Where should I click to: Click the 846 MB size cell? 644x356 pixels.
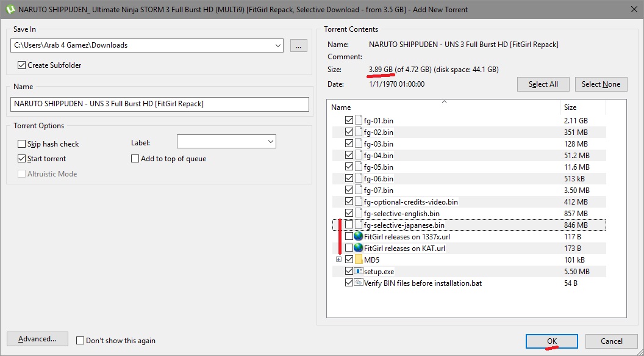coord(576,225)
